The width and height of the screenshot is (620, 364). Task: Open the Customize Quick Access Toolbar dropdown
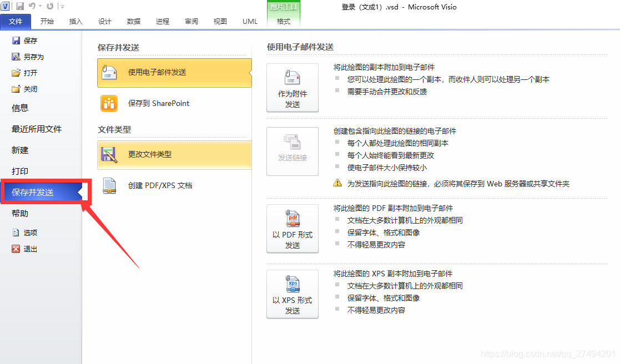point(61,6)
